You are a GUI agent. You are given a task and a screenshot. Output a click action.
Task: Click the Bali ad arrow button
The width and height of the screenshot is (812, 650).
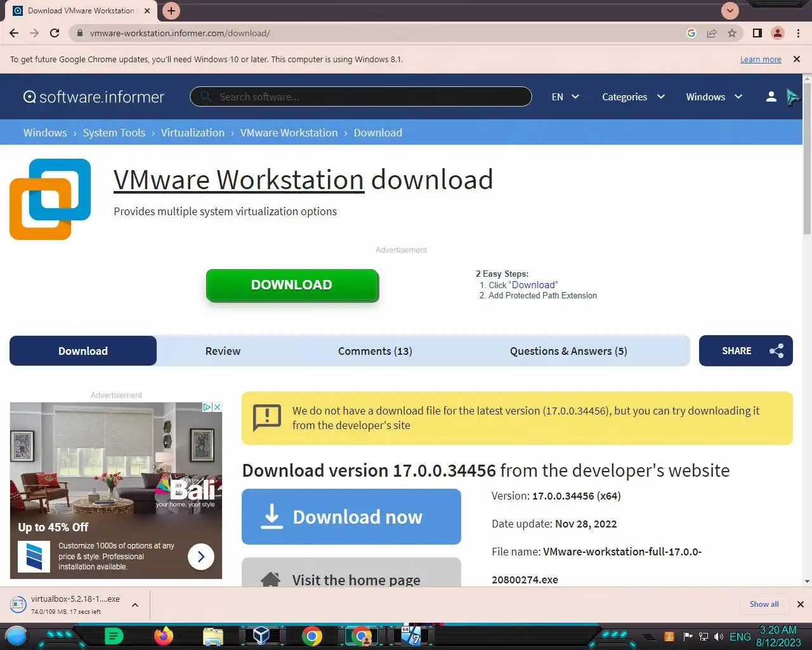point(201,557)
